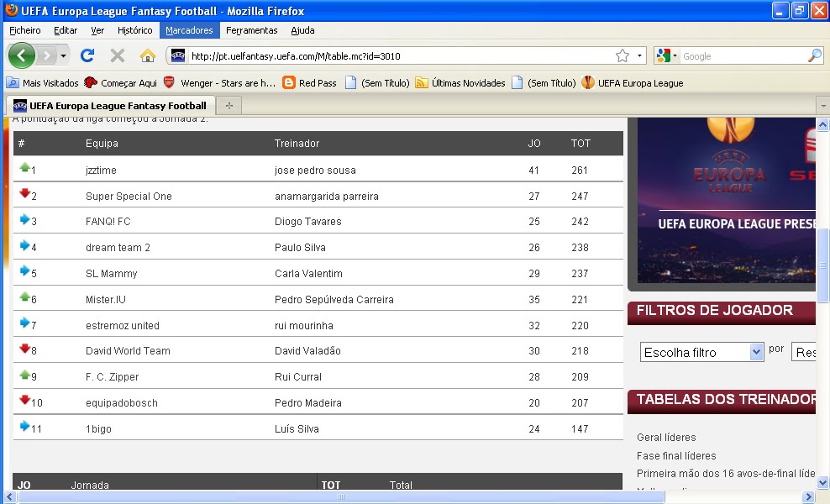The width and height of the screenshot is (830, 504).
Task: Click the Fase final líderes link
Action: [676, 456]
